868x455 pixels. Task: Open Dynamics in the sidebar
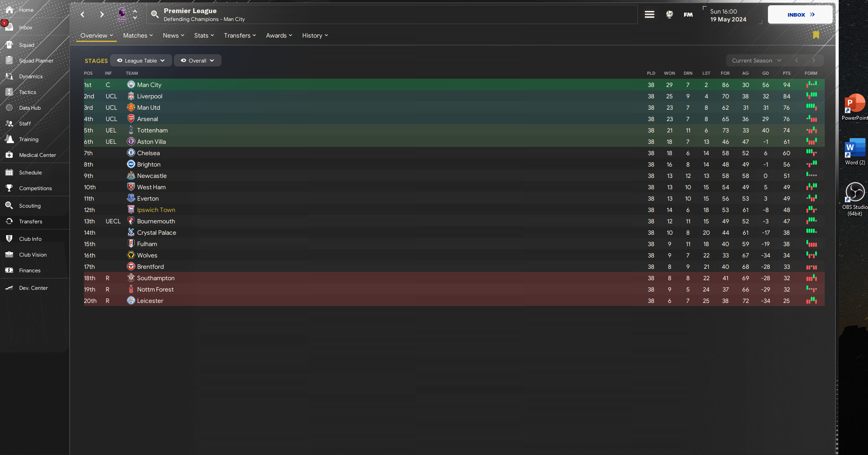[31, 76]
